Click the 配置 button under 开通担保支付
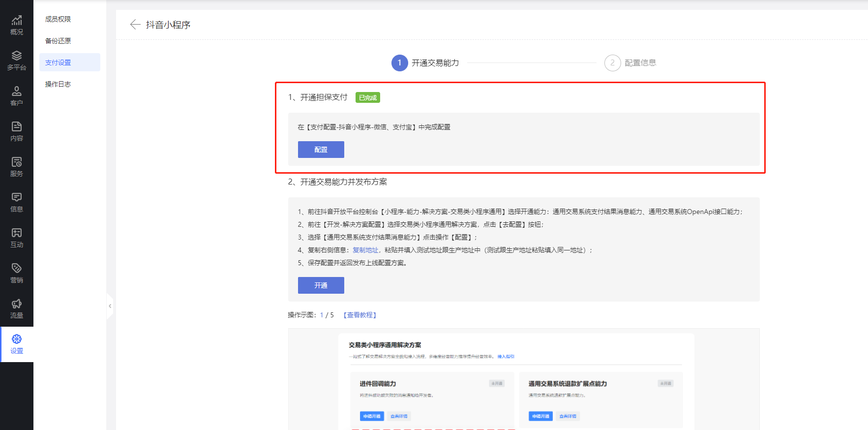 [x=321, y=150]
